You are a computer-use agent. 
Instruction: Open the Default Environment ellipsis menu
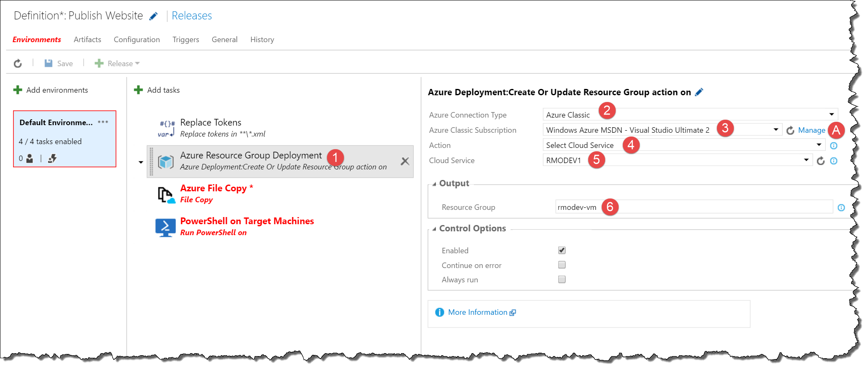103,122
